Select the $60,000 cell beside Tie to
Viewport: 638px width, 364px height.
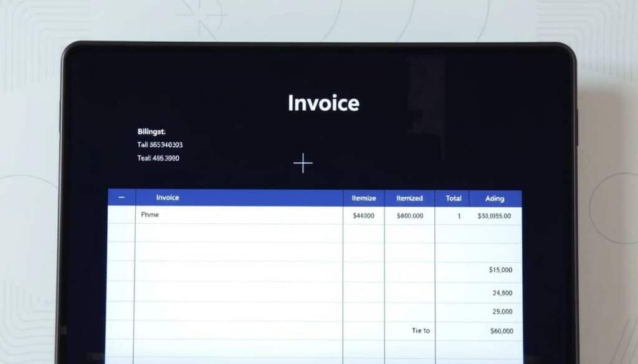502,331
